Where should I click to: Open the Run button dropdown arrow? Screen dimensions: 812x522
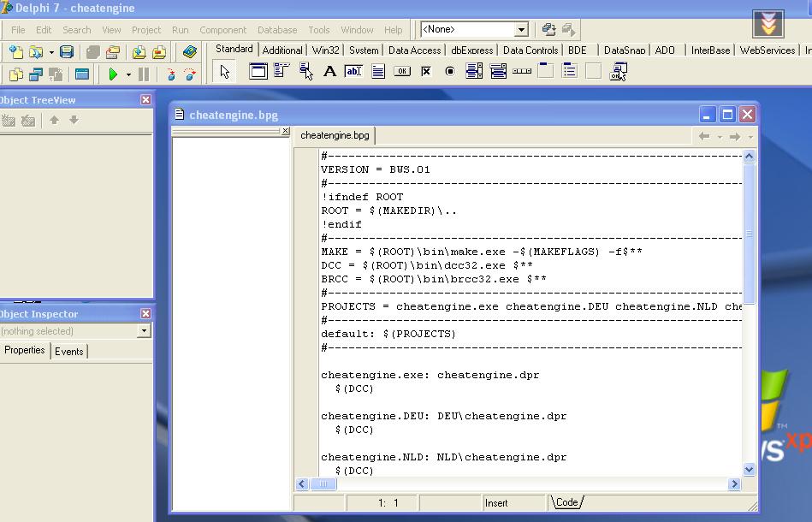[128, 75]
